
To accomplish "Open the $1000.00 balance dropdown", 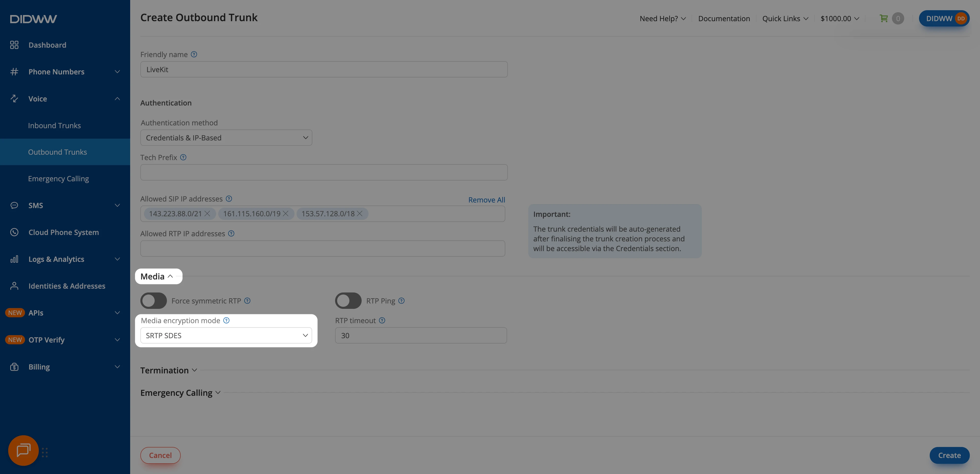I will 840,18.
